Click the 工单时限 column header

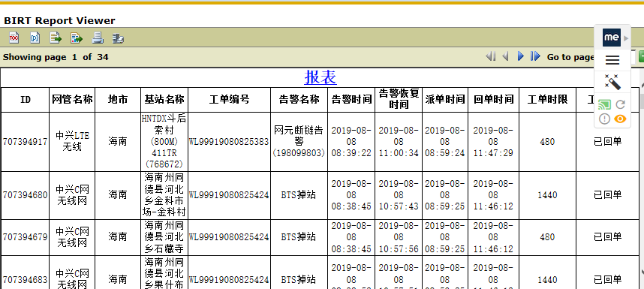pos(547,99)
